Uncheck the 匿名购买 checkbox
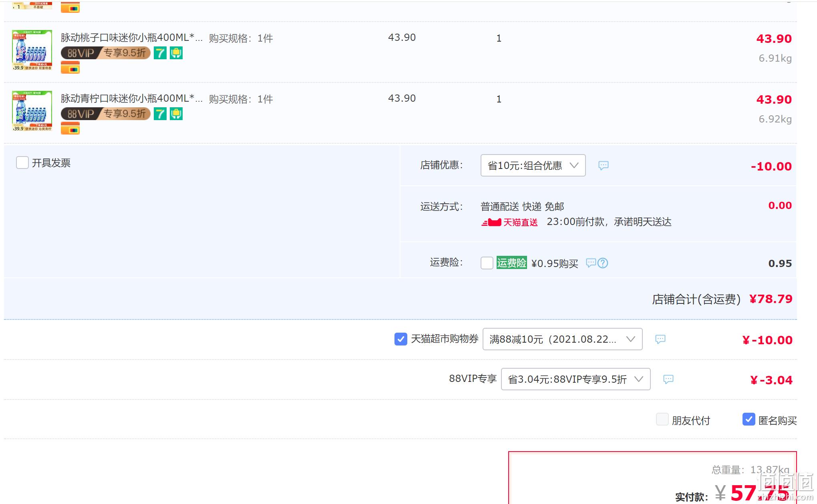 (749, 419)
